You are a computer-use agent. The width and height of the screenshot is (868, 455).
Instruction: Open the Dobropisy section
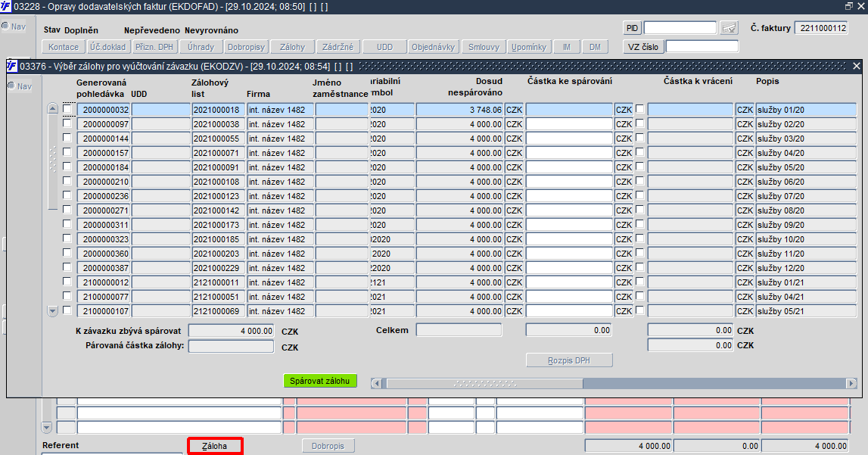[247, 47]
